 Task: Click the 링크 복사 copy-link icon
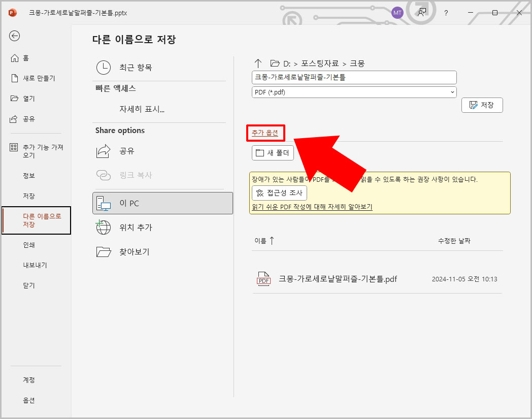pos(104,175)
